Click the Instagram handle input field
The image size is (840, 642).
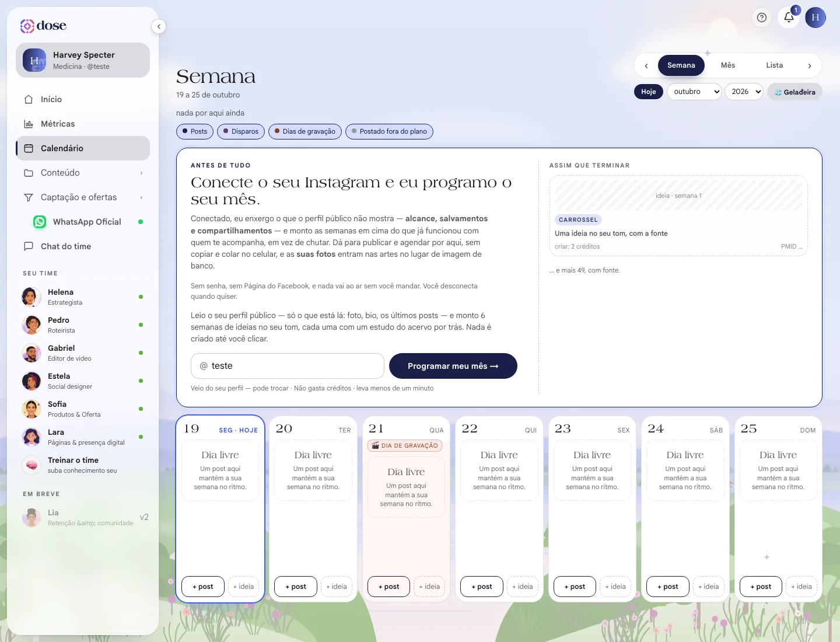(288, 366)
